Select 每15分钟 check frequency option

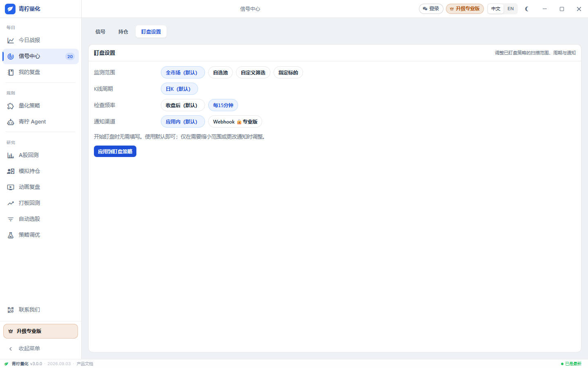(x=223, y=105)
